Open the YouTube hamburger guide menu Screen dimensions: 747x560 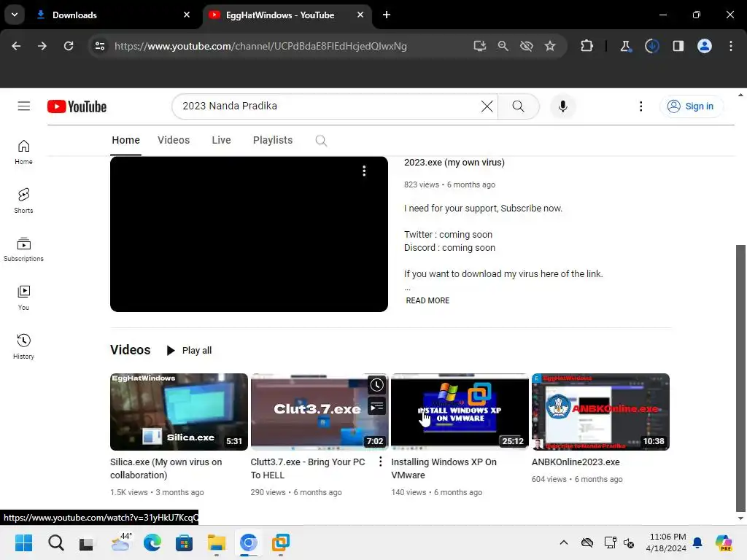pyautogui.click(x=24, y=106)
